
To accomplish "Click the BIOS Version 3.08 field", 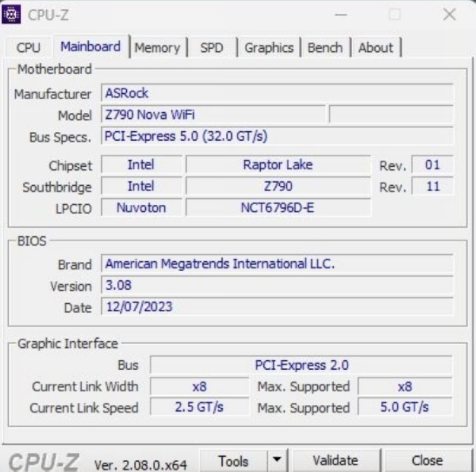I will [277, 285].
